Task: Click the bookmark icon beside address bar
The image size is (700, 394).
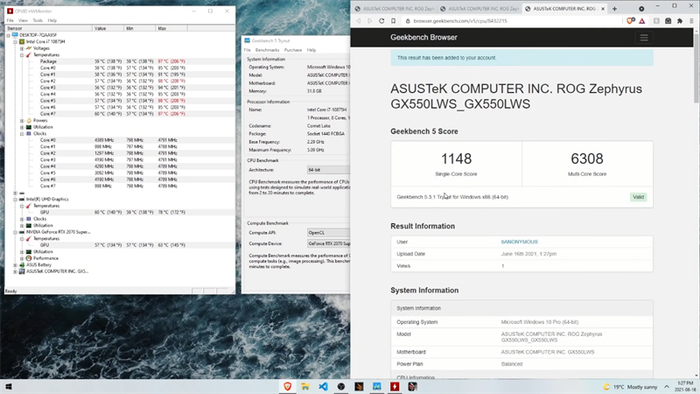Action: pyautogui.click(x=393, y=21)
